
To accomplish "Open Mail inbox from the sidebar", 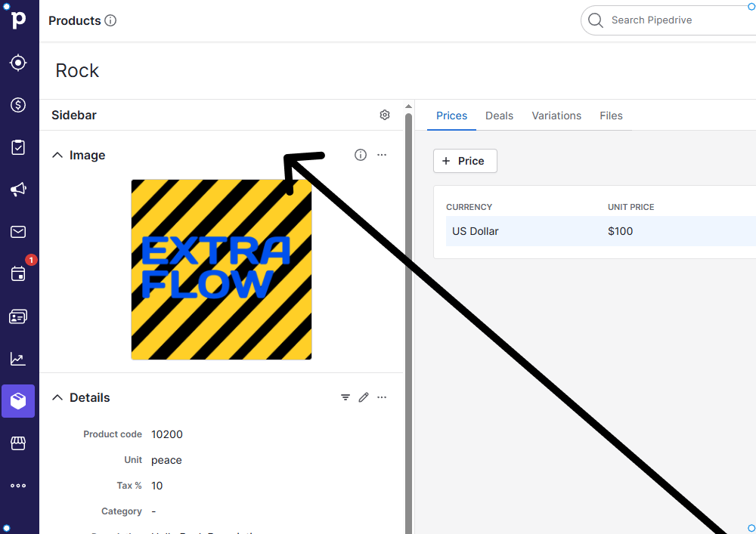I will point(19,232).
